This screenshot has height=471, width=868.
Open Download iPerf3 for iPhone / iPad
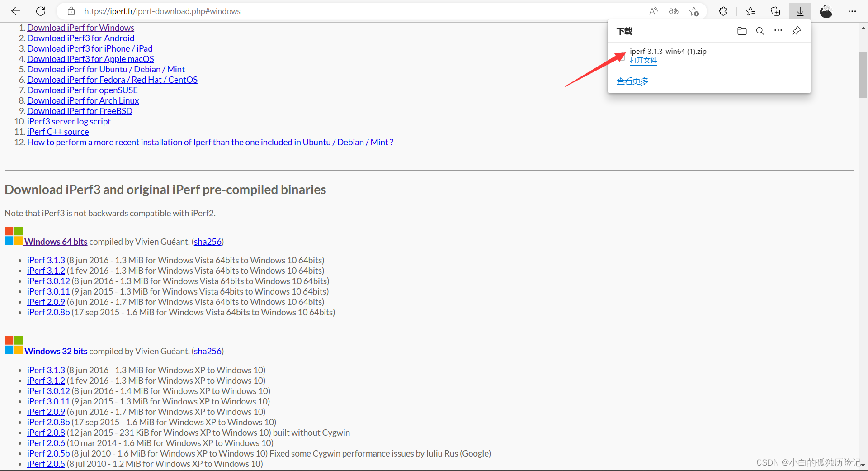(x=90, y=48)
